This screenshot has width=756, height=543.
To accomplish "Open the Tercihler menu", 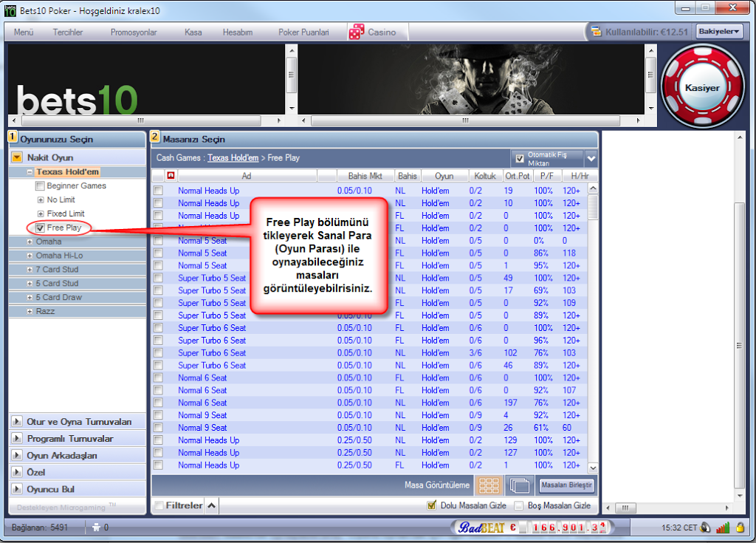I will (x=68, y=33).
